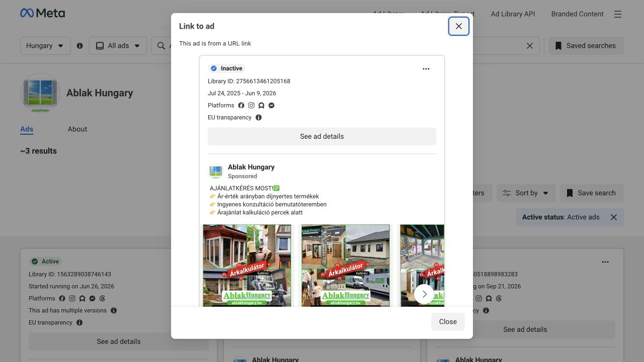Open first carousel image with red-roofed house

tap(247, 265)
